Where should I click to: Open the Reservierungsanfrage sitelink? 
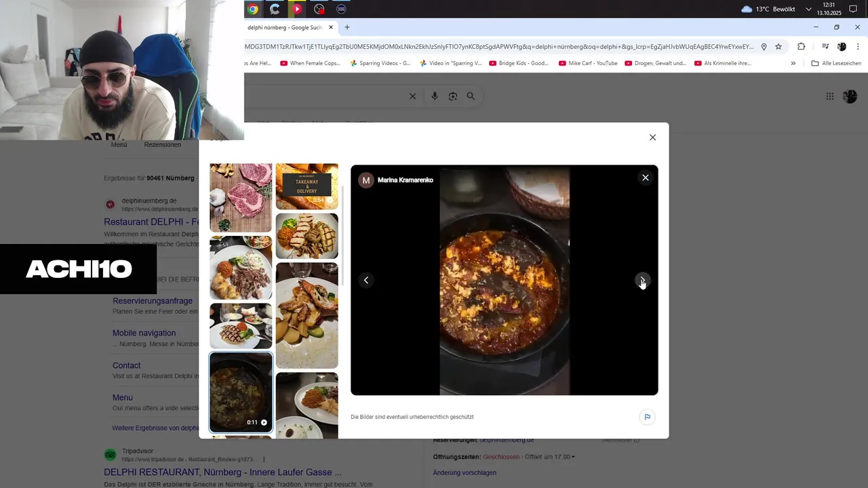153,301
